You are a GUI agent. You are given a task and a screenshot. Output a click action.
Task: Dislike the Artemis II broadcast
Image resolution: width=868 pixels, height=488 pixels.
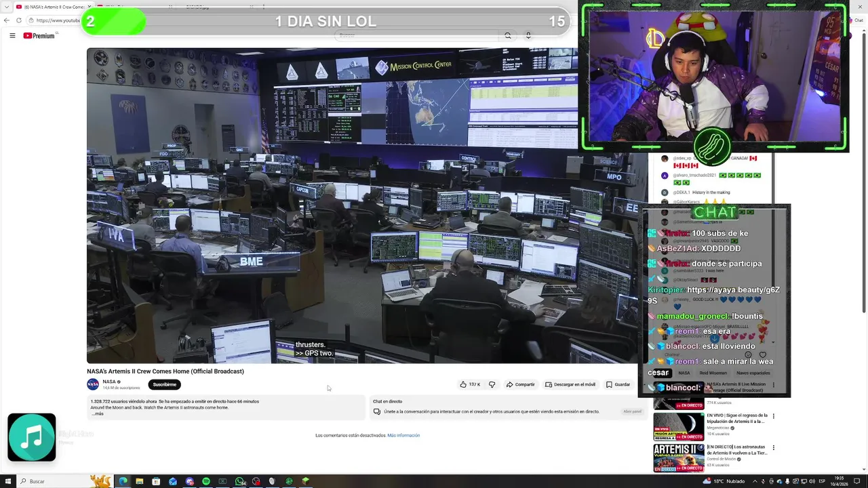(x=492, y=384)
